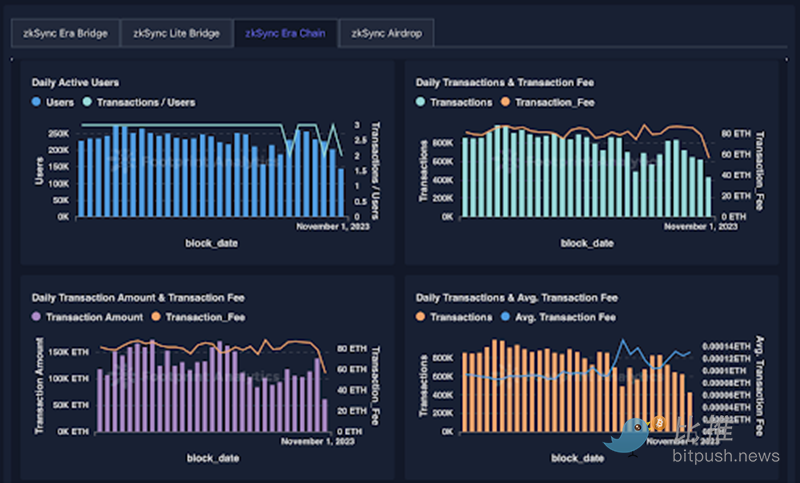Click the Daily Active Users chart title
The width and height of the screenshot is (800, 483).
pyautogui.click(x=75, y=83)
